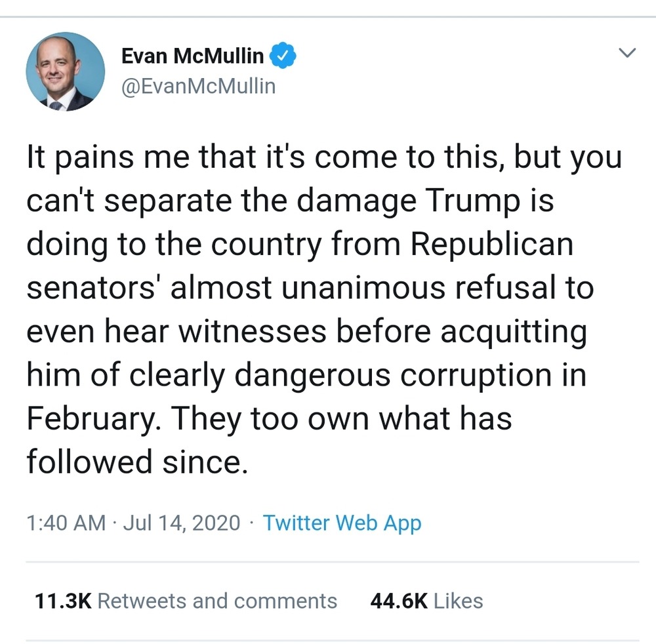Click the 1:40 AM timestamp
656x644 pixels.
66,523
